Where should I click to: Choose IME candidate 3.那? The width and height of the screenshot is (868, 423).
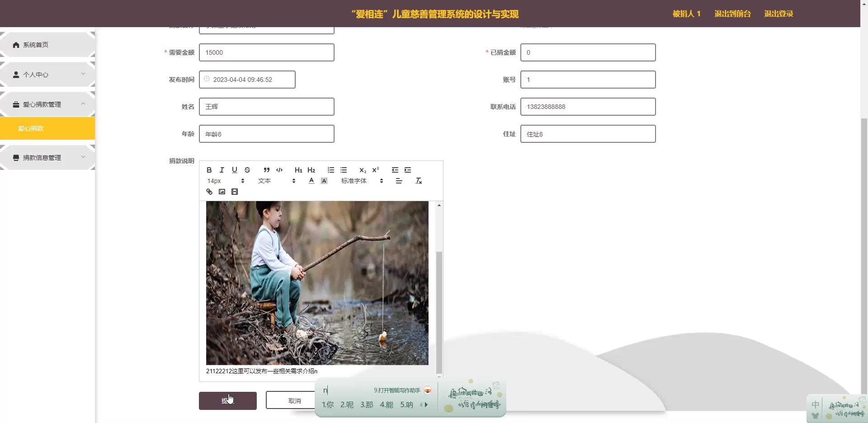tap(367, 405)
